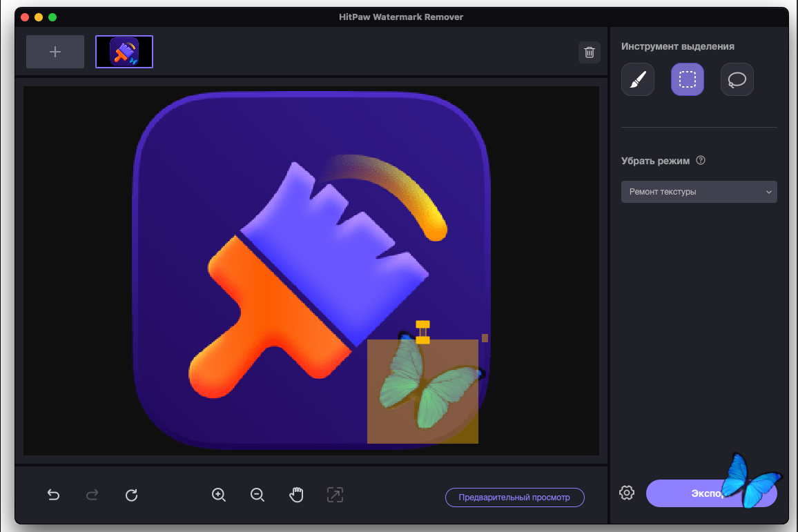
Task: Select the Brush selection tool
Action: [637, 79]
